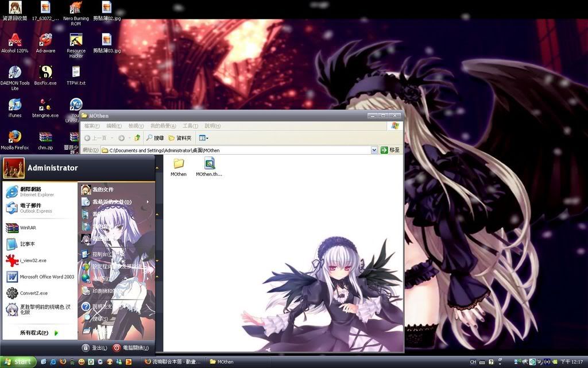Open the address bar dropdown arrow
Screen dimensions: 588x368
(374, 150)
